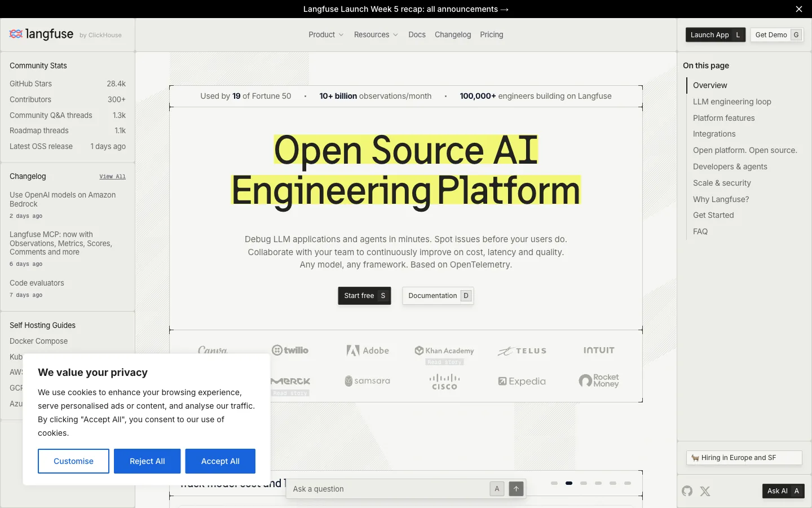Jump to Why Langfuse? section
Viewport: 812px width, 508px height.
[721, 199]
